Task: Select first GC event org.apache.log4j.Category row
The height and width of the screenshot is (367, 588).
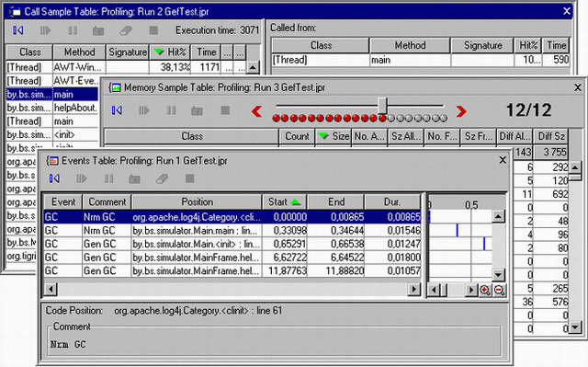Action: (x=232, y=217)
